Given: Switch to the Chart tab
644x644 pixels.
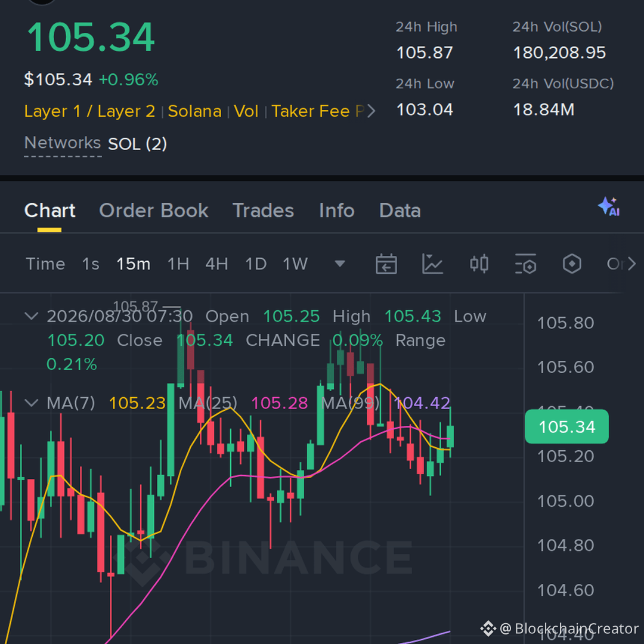Looking at the screenshot, I should (49, 210).
